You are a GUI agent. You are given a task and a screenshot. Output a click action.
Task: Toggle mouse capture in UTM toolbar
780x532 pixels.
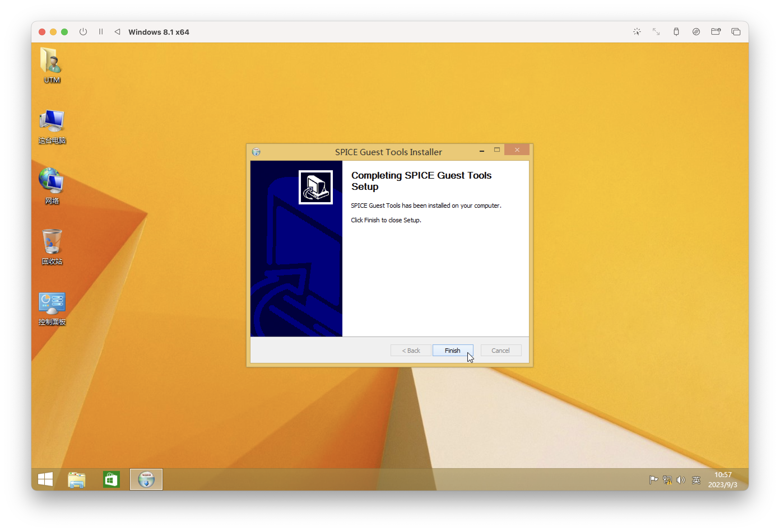[x=637, y=32]
